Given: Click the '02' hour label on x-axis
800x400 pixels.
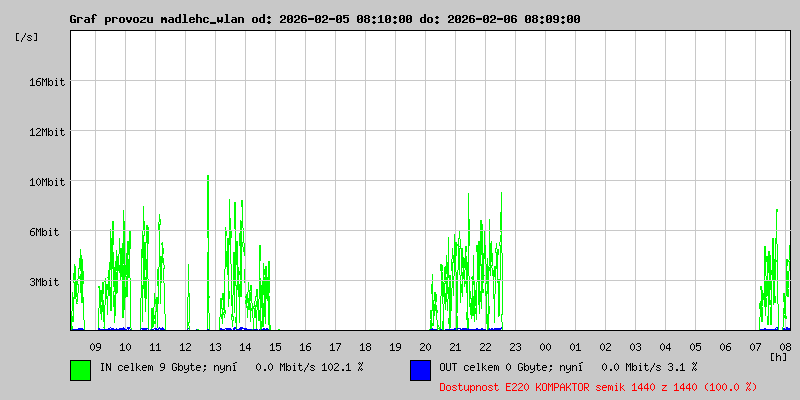Looking at the screenshot, I should [x=606, y=347].
